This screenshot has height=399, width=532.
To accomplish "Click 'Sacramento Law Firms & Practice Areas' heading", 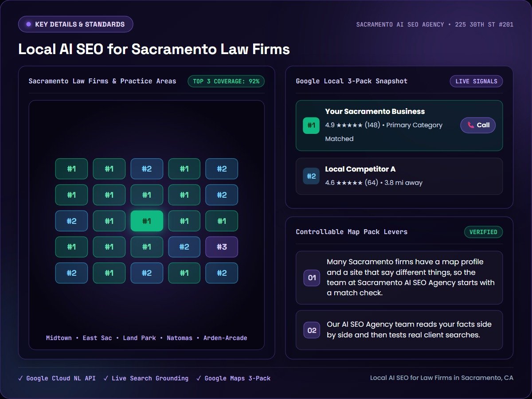I will 102,81.
